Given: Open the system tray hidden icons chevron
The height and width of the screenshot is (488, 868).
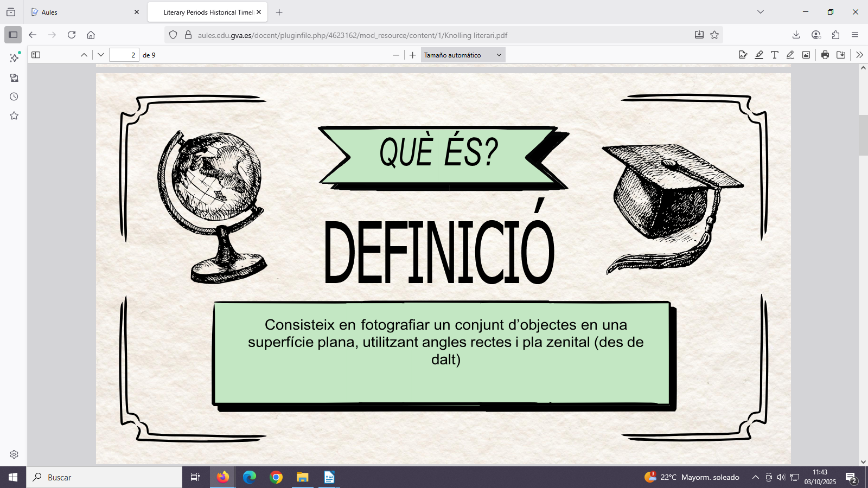Looking at the screenshot, I should (755, 477).
